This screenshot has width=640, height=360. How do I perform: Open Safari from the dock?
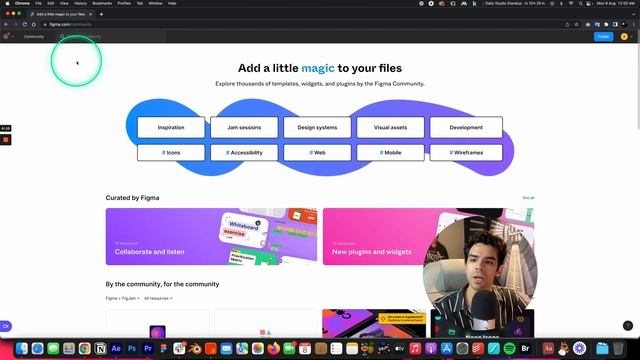(38, 349)
